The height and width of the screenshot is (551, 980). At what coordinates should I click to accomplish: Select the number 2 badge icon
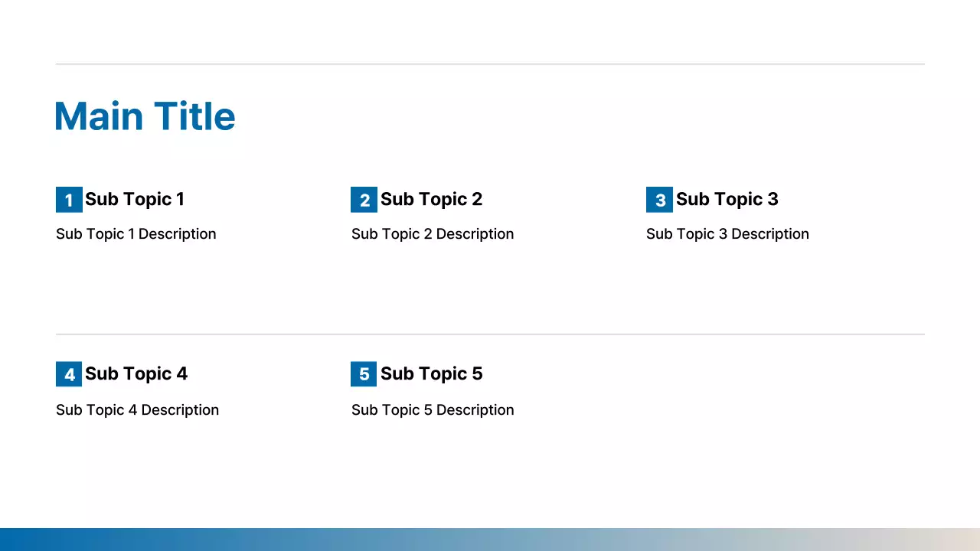click(364, 200)
